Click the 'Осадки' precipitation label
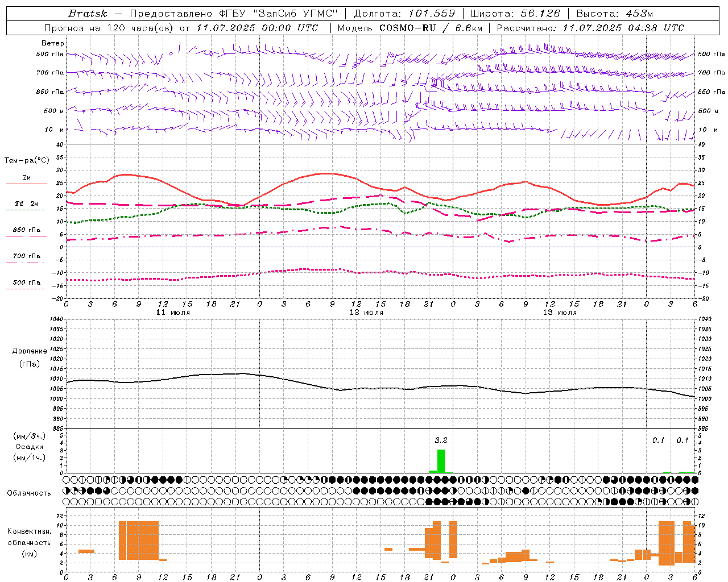This screenshot has width=728, height=582. [30, 447]
